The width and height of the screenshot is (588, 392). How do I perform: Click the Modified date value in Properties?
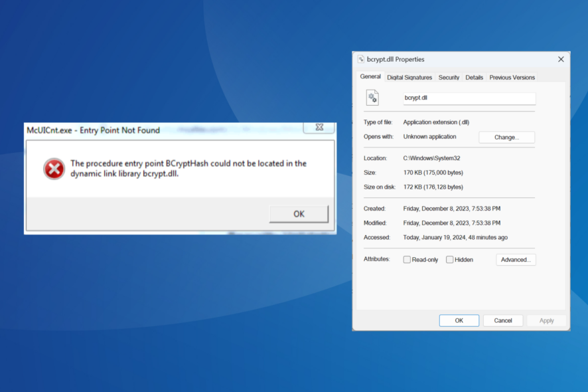pyautogui.click(x=452, y=223)
